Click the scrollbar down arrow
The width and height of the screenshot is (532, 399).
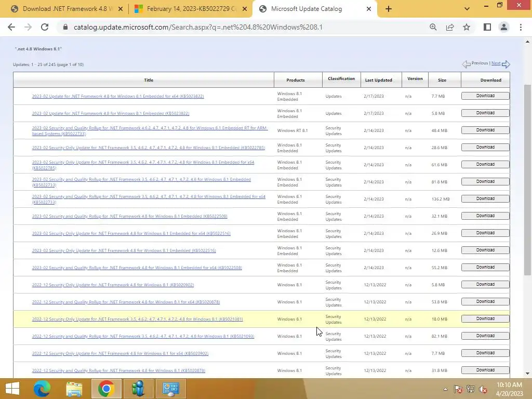click(528, 374)
